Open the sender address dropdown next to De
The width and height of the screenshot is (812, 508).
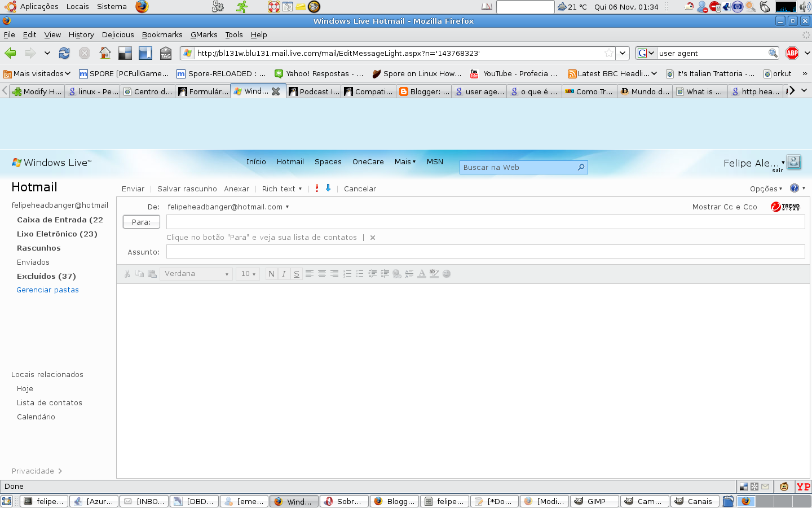point(287,207)
